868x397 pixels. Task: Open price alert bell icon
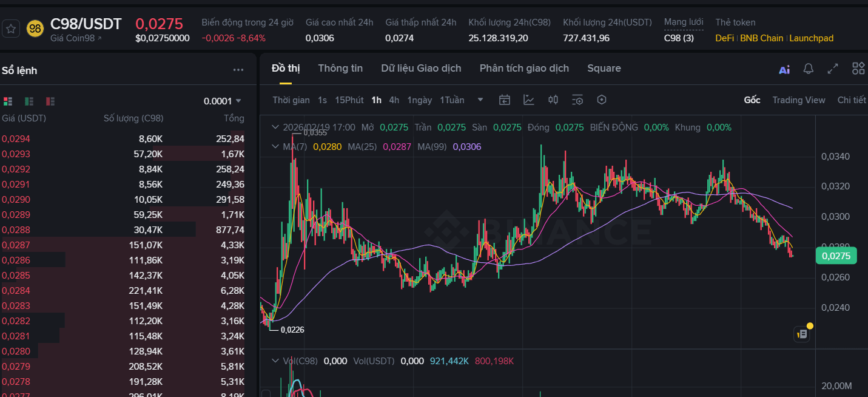click(x=808, y=69)
